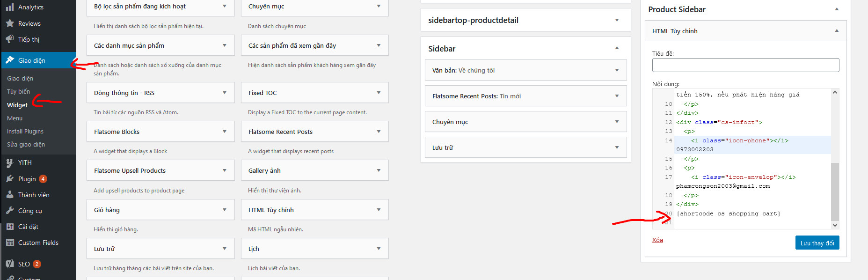868x280 pixels.
Task: Click the Tiếp thị megaphone icon
Action: 10,39
